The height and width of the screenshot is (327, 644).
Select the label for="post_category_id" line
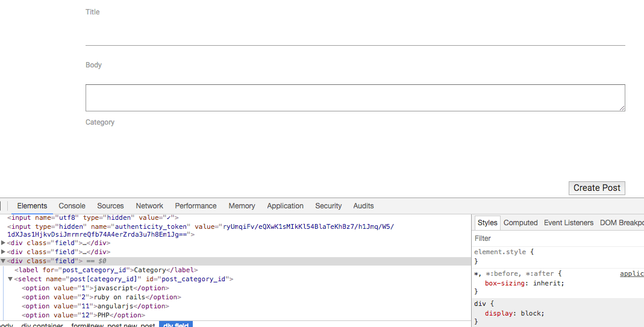coord(106,270)
